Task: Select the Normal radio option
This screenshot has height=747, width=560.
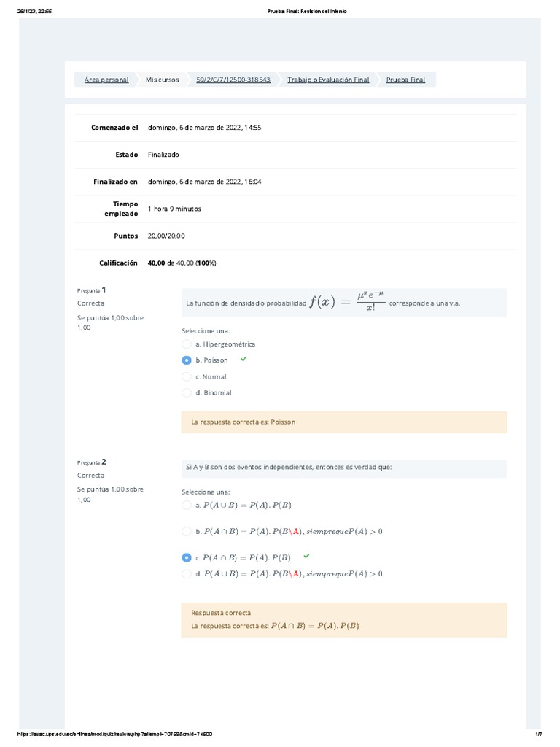Action: click(187, 376)
